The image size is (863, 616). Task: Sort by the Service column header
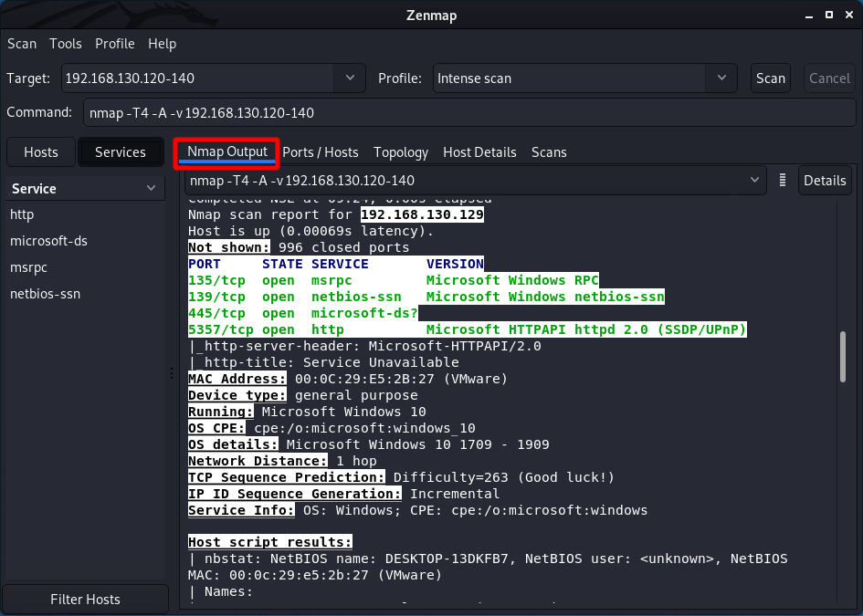tap(85, 189)
